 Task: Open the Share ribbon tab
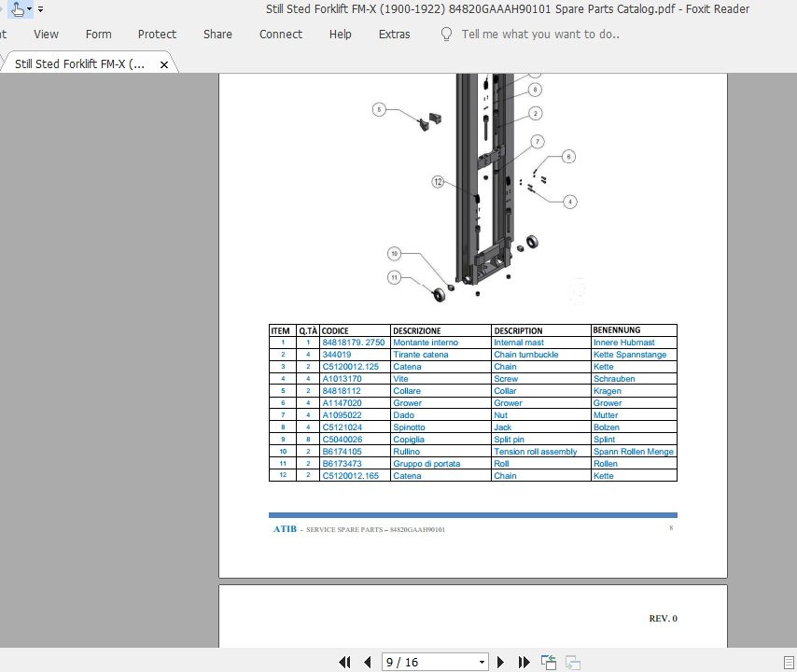[x=217, y=34]
